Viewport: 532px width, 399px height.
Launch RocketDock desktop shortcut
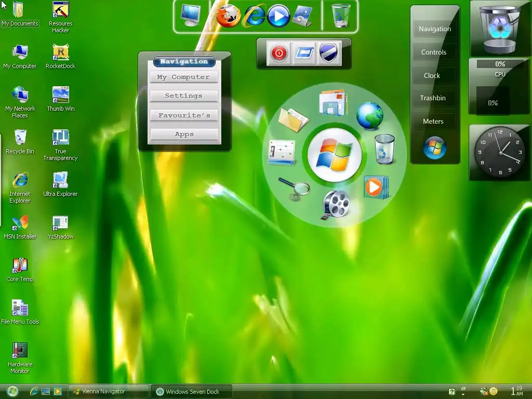pos(60,57)
